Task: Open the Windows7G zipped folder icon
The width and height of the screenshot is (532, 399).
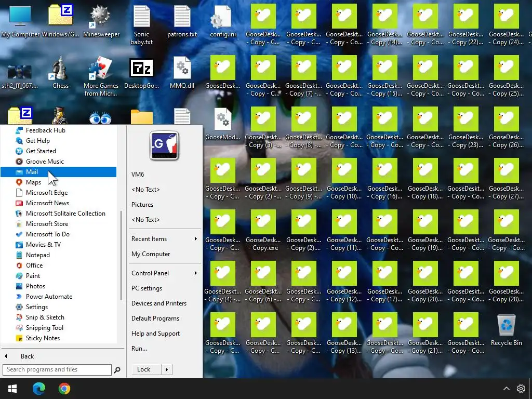Action: click(60, 21)
